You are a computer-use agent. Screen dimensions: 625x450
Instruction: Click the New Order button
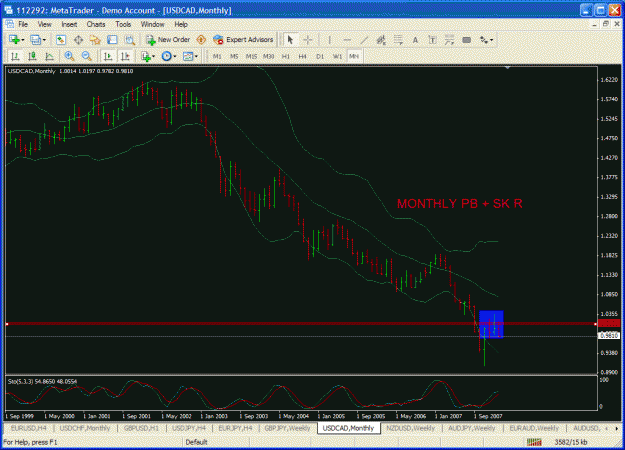(x=168, y=40)
